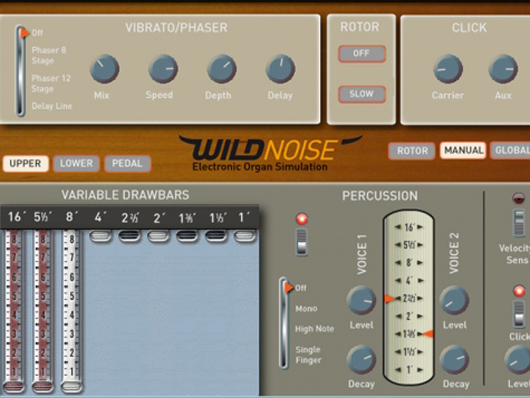Assign 5⅓' to Voice 1 left arrow
Screen dimensions: 530x398
[398, 245]
